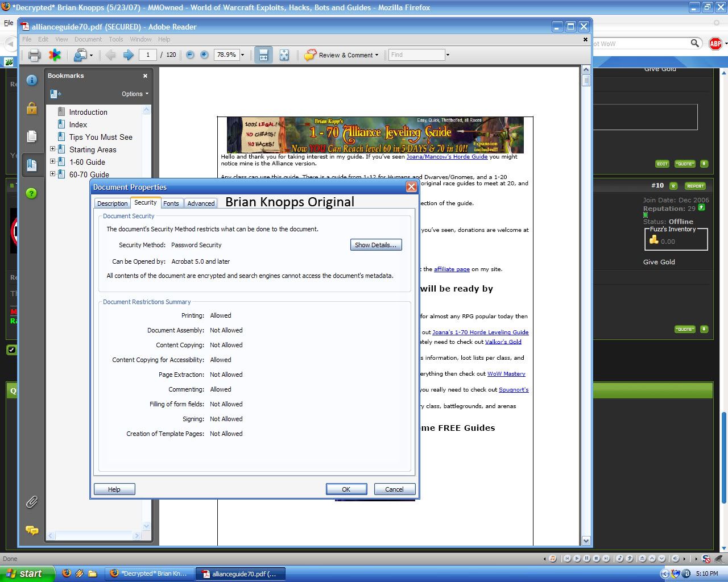The width and height of the screenshot is (728, 582).
Task: Open the Start Meeting dropdown arrow
Action: [x=92, y=55]
